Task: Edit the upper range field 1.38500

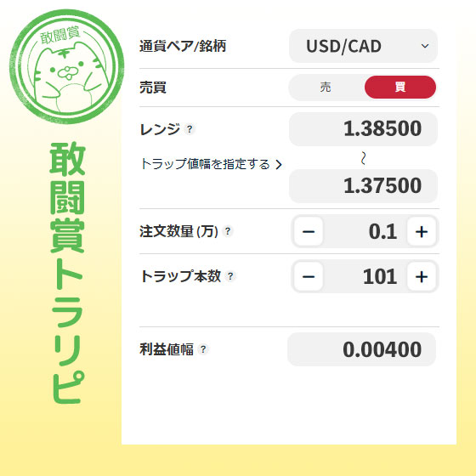Action: pos(363,128)
